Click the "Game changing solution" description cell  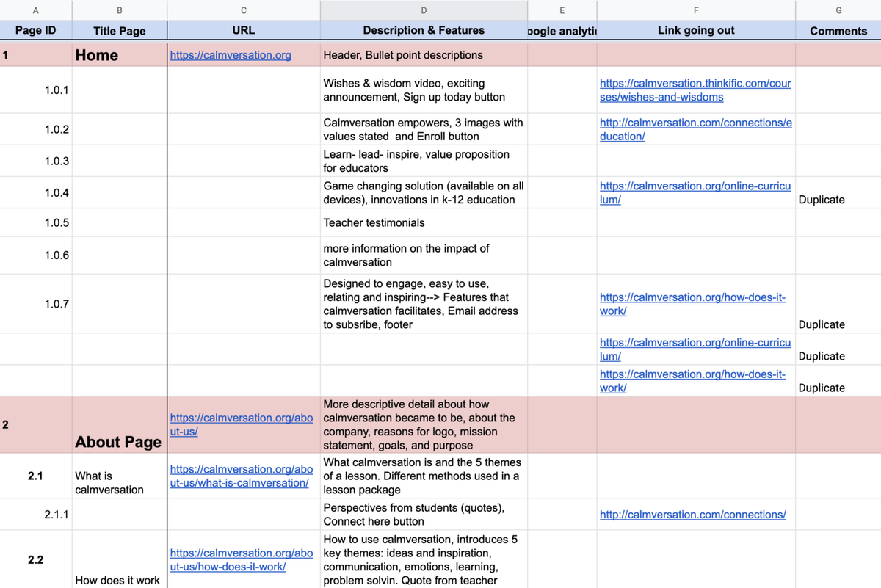(x=424, y=193)
